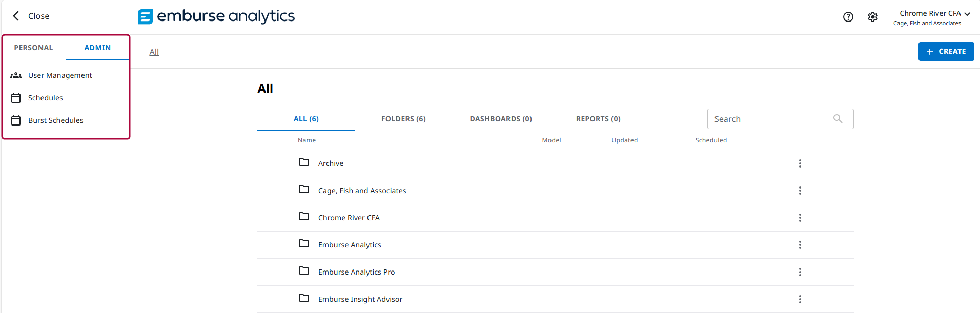Image resolution: width=980 pixels, height=313 pixels.
Task: Open the three-dot menu for Archive
Action: [800, 163]
